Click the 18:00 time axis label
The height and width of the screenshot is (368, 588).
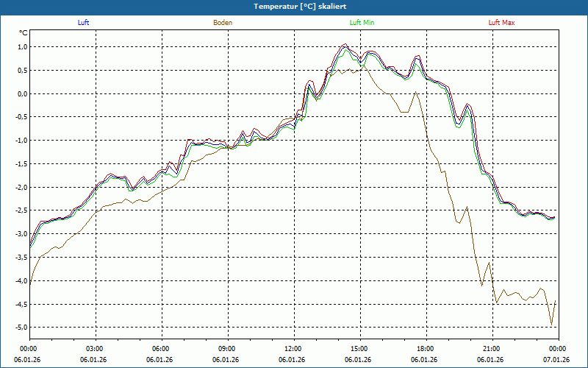click(426, 349)
